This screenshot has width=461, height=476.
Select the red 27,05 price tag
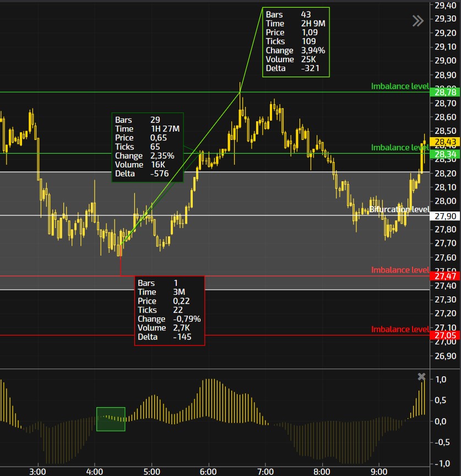[444, 335]
